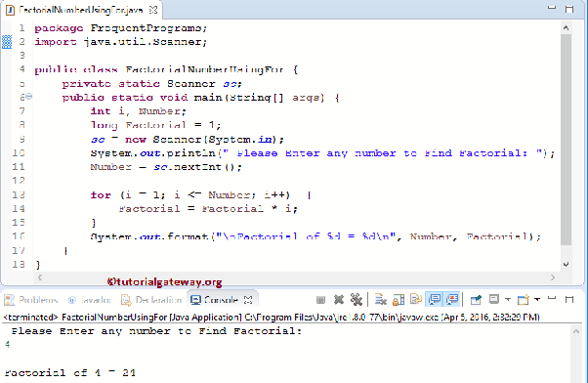588x383 pixels.
Task: Switch to the Declaration tab
Action: (x=151, y=300)
